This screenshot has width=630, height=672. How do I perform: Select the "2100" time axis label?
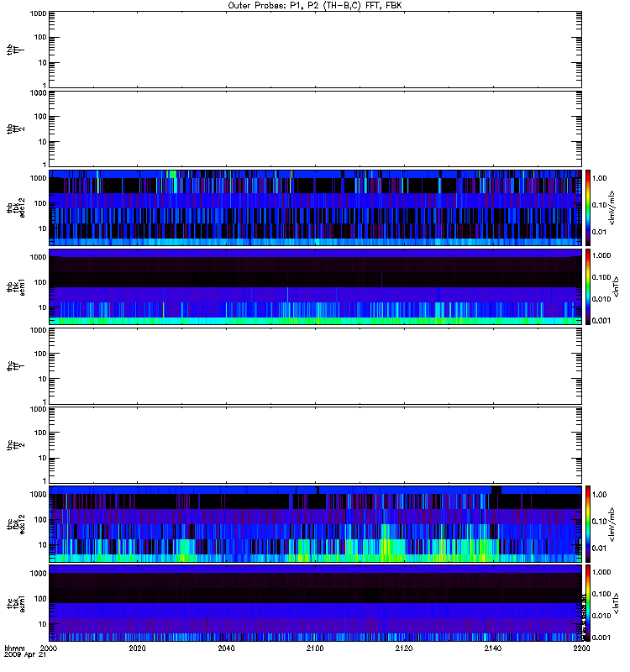(315, 648)
